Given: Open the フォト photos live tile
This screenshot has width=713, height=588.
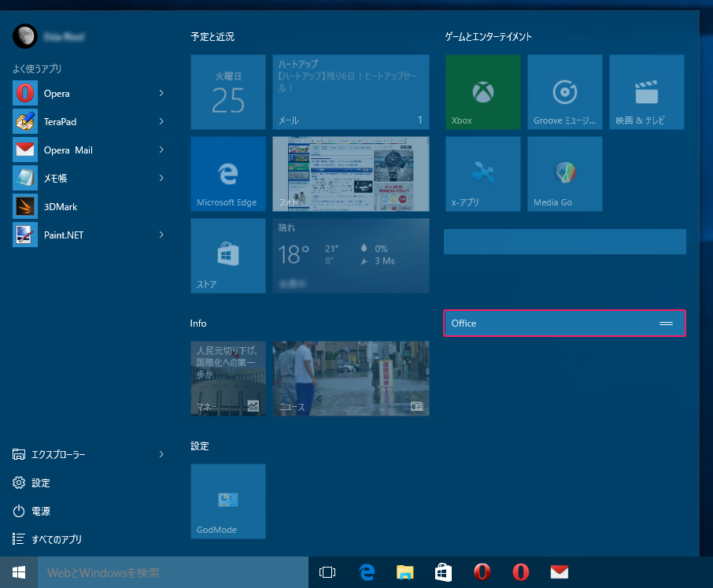Looking at the screenshot, I should pos(351,174).
